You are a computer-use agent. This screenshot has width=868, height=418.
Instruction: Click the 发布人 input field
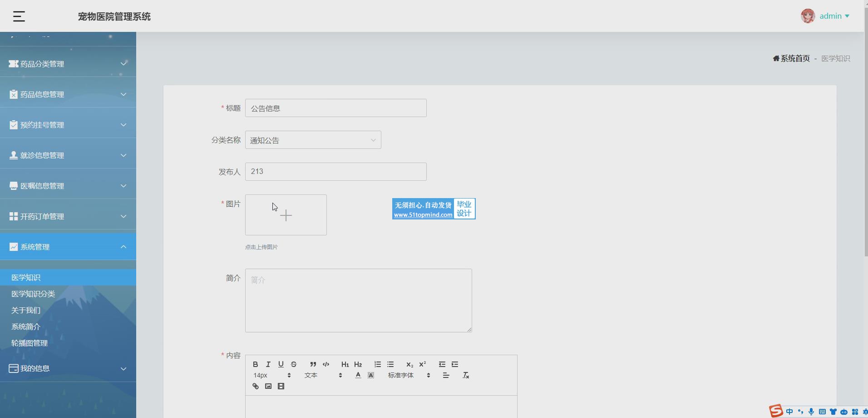tap(336, 172)
